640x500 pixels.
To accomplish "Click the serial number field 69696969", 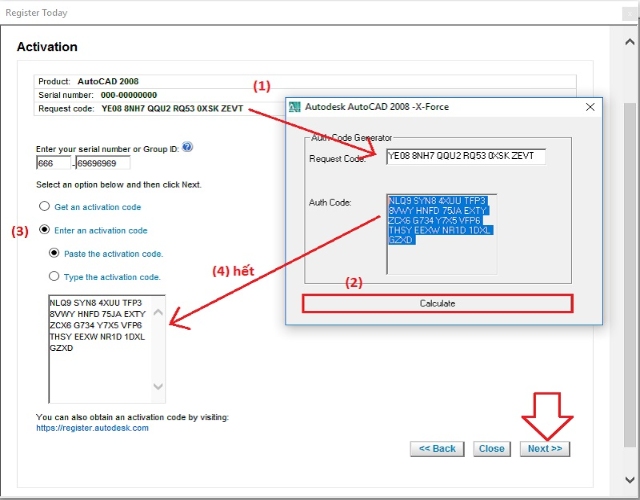I will 103,163.
